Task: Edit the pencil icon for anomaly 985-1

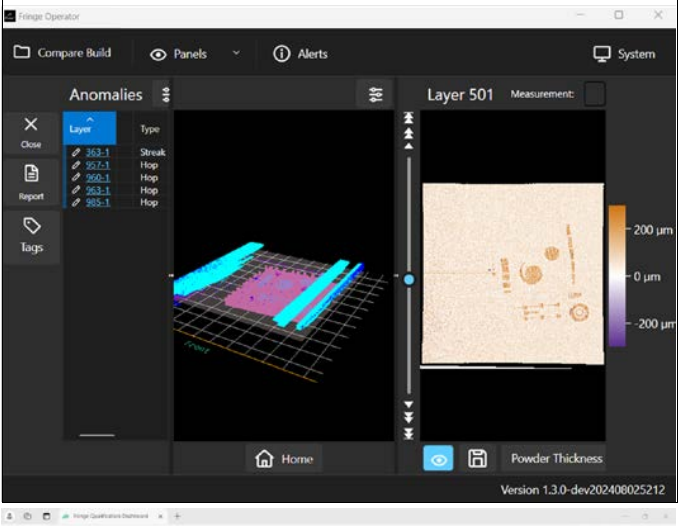Action: (x=76, y=203)
